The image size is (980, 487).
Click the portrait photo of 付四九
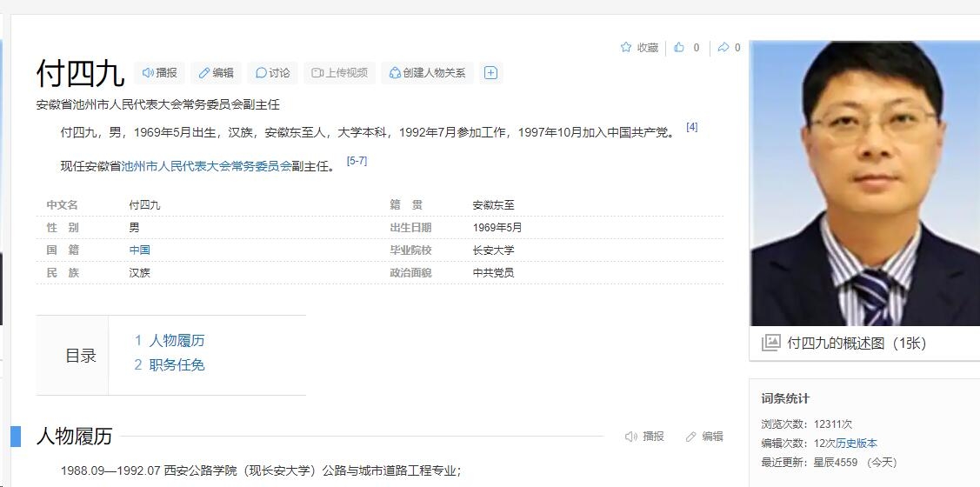[x=864, y=183]
